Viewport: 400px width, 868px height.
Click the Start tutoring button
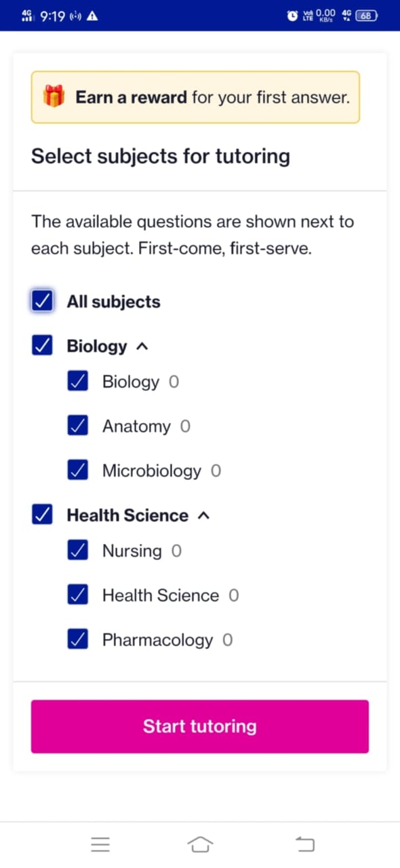coord(200,726)
